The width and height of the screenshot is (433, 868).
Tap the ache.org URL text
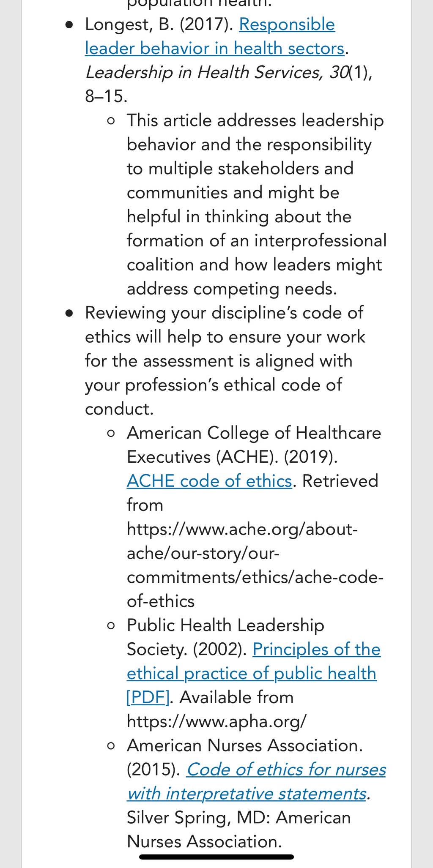click(x=255, y=565)
